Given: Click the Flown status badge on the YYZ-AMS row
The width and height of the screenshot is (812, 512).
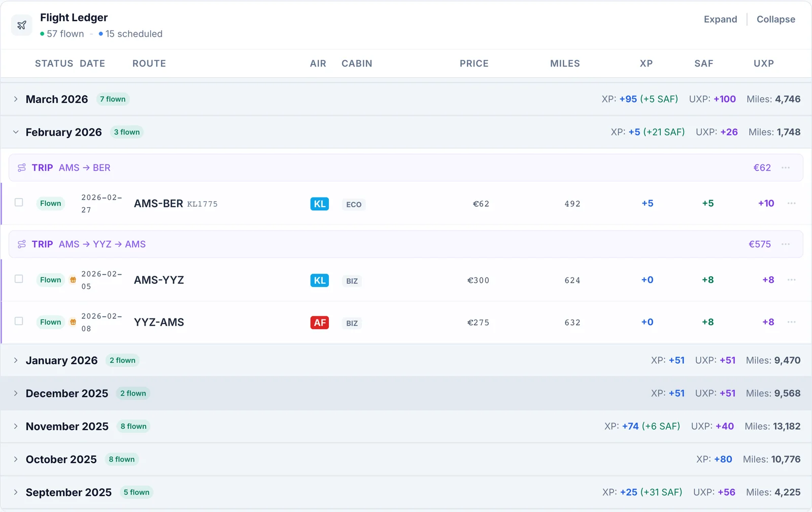Looking at the screenshot, I should tap(51, 322).
